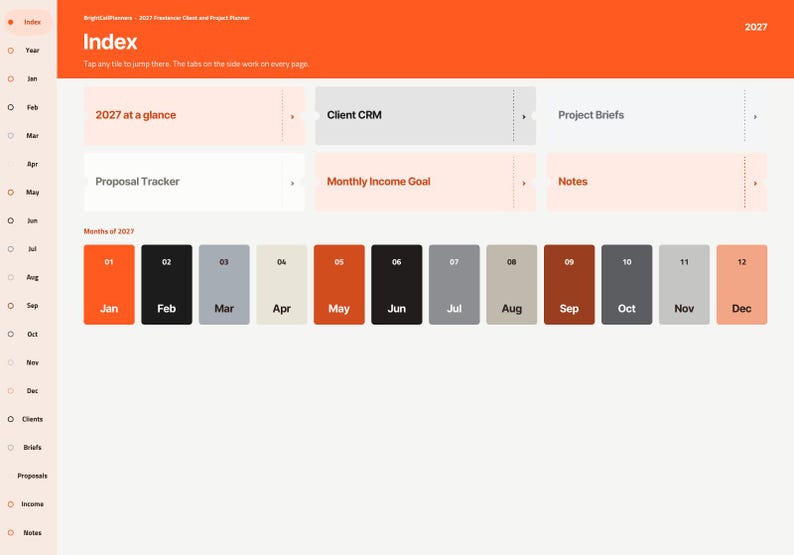Click the large Index page title
Screen dimensions: 794x555
110,42
